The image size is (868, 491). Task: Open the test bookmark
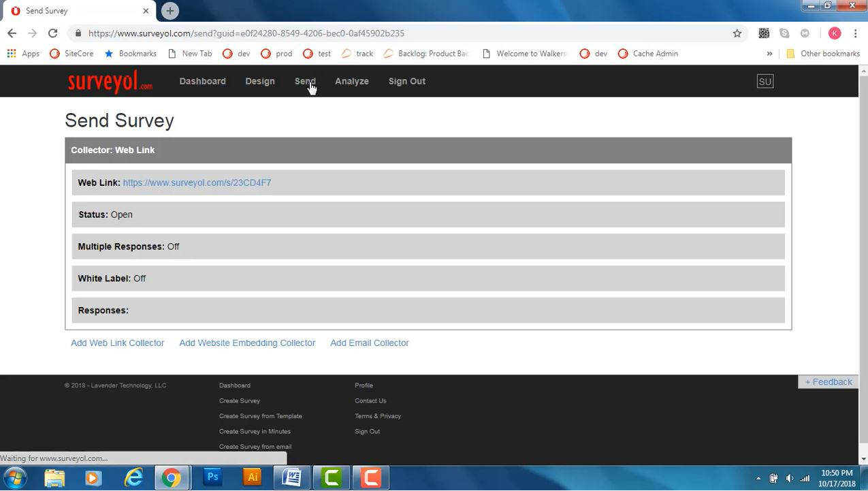317,54
